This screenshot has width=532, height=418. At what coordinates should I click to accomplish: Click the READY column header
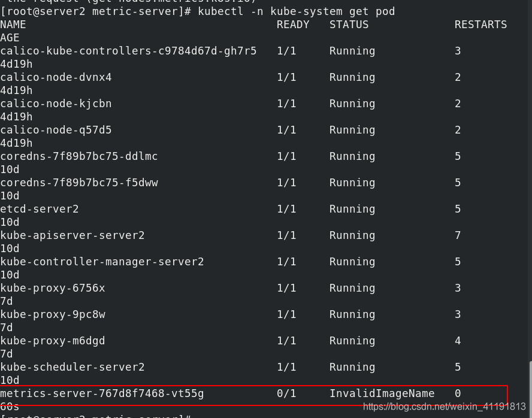click(x=293, y=25)
